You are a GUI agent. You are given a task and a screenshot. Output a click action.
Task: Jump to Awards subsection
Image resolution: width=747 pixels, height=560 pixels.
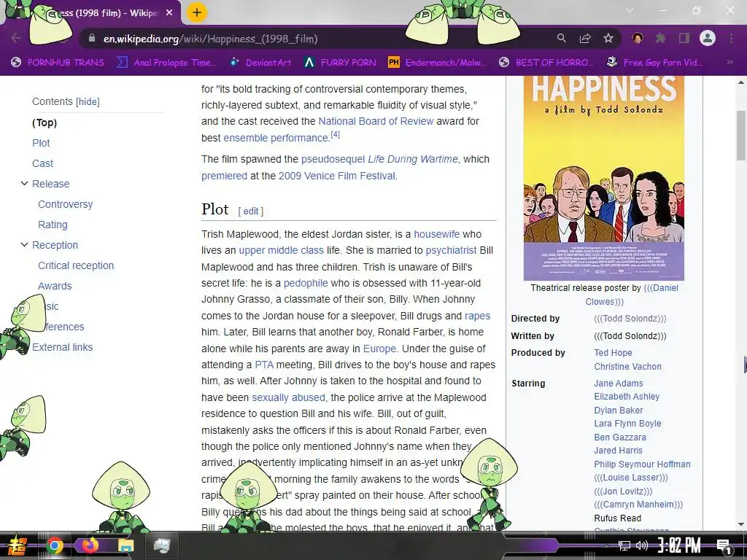point(55,286)
